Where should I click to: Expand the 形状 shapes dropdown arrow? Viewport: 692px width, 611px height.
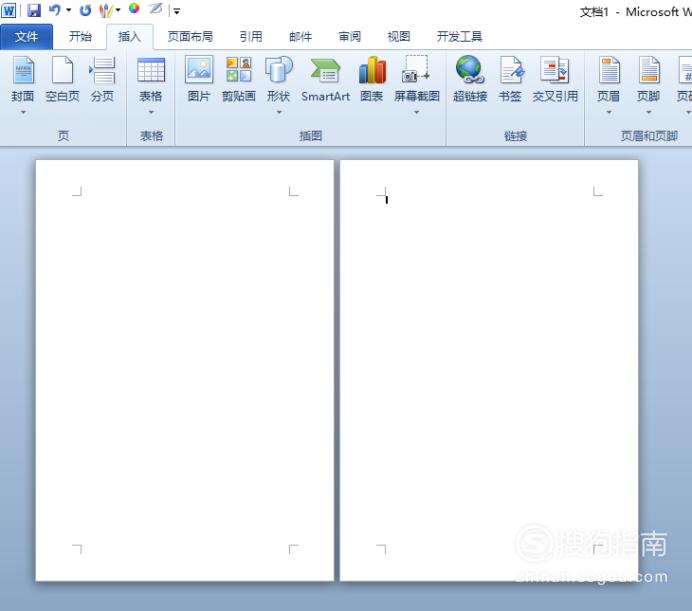point(278,113)
